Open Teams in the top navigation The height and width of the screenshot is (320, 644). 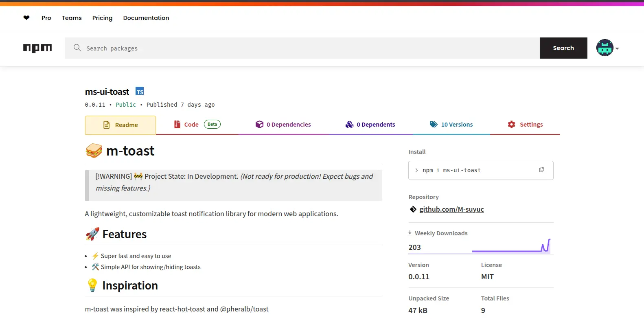coord(72,18)
